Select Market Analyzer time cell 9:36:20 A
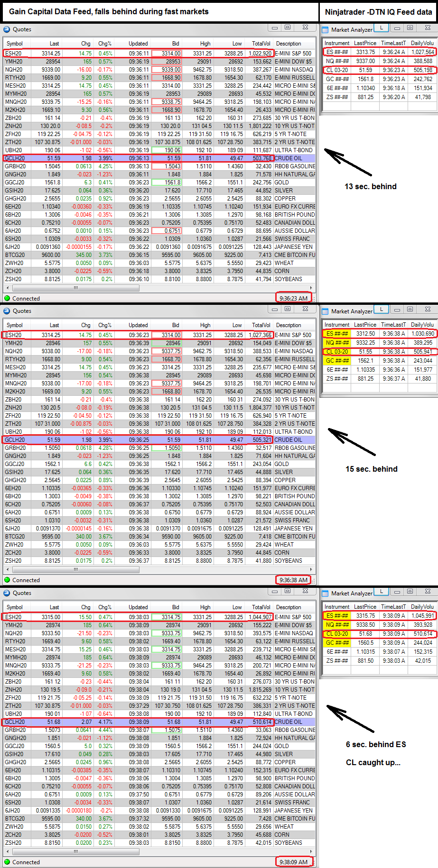Screen dimensions: 438x868 [x=393, y=97]
